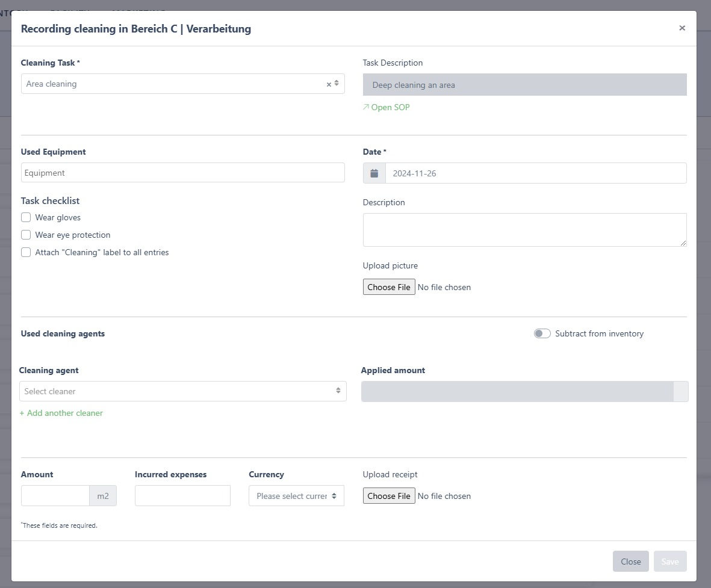Focus the Used Equipment input field

pyautogui.click(x=182, y=173)
